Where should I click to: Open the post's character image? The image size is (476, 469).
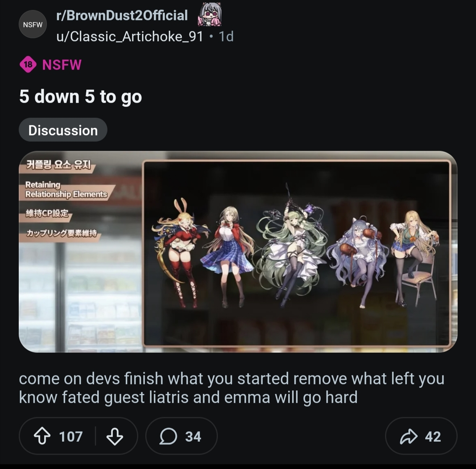(238, 252)
